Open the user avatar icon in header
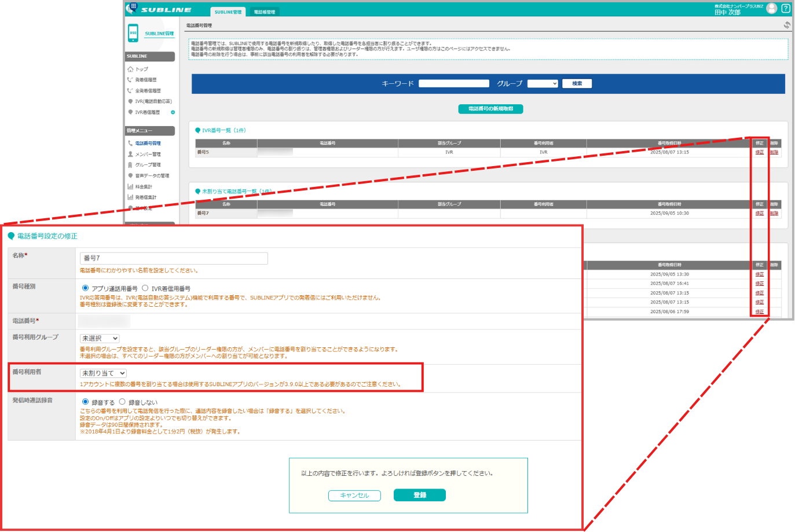 (771, 8)
